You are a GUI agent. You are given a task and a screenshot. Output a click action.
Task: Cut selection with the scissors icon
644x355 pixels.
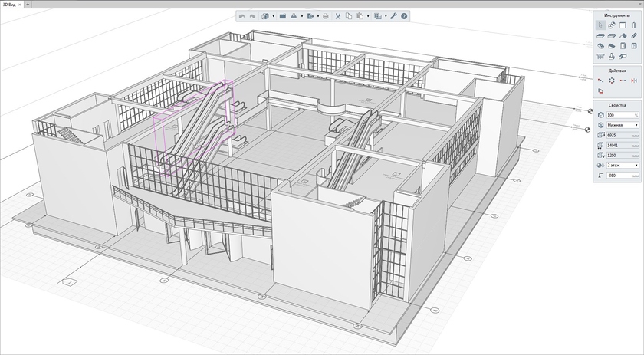[x=337, y=15]
